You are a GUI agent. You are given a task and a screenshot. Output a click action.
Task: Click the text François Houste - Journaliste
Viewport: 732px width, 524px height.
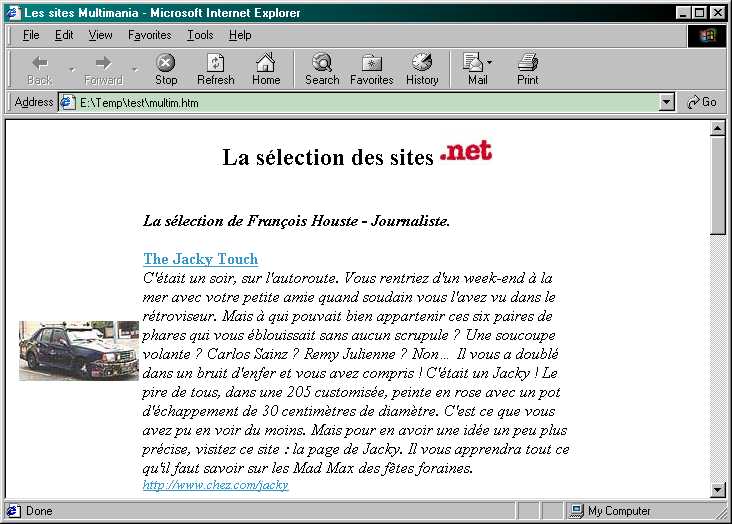[348, 220]
